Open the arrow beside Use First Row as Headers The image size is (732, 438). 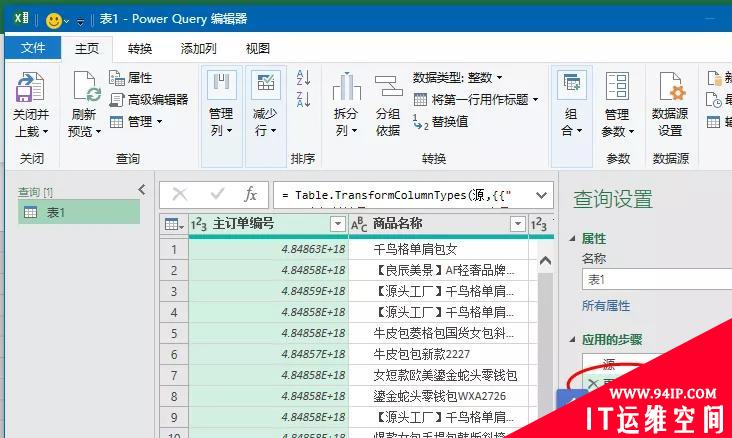(x=535, y=99)
